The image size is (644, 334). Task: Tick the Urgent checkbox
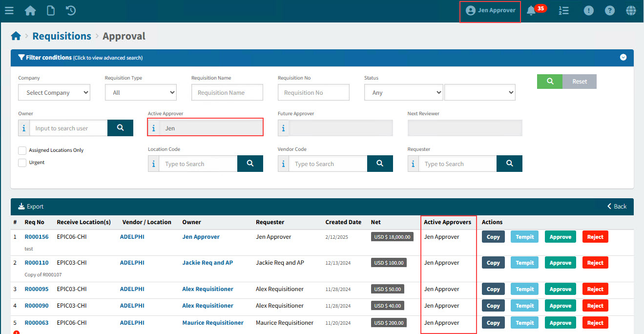click(22, 163)
